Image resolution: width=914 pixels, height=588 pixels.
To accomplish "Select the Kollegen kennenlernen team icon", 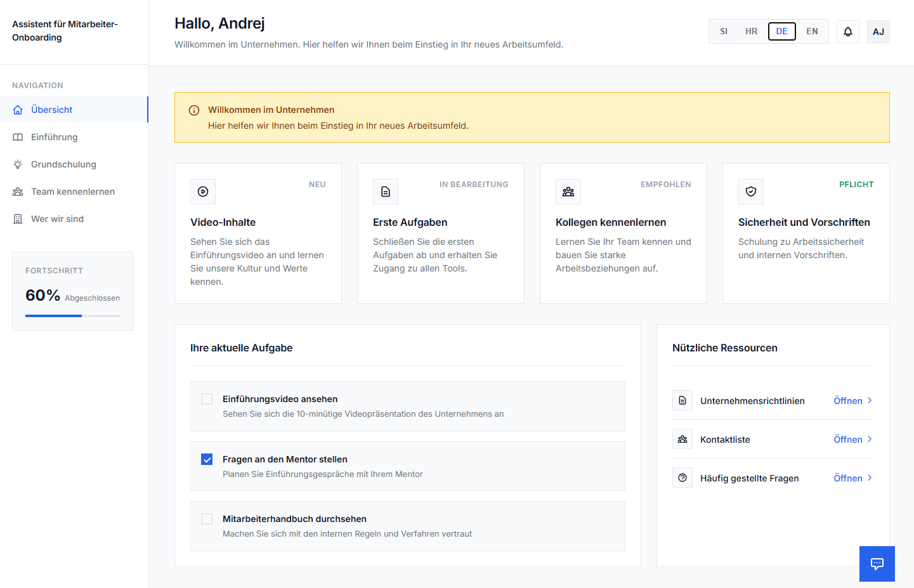I will (x=568, y=191).
